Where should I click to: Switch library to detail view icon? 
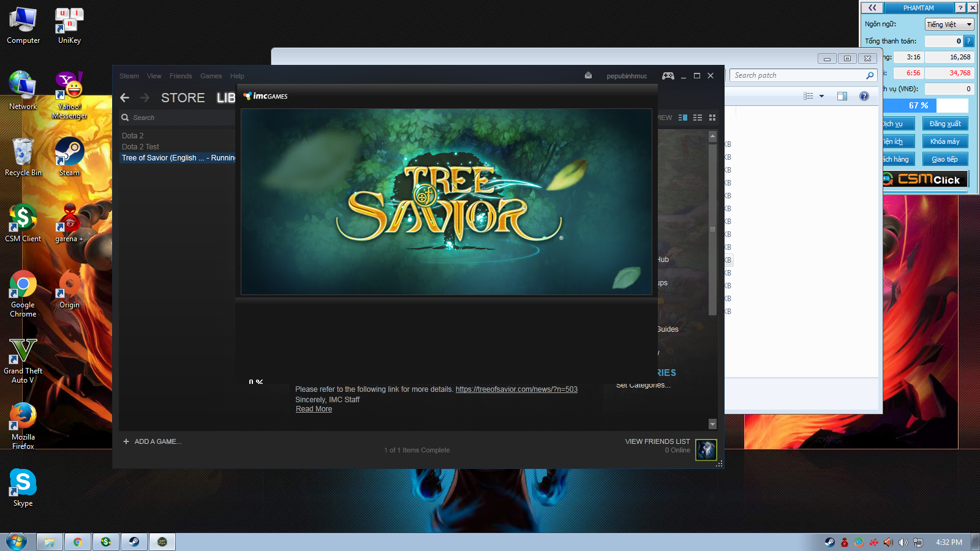click(683, 118)
